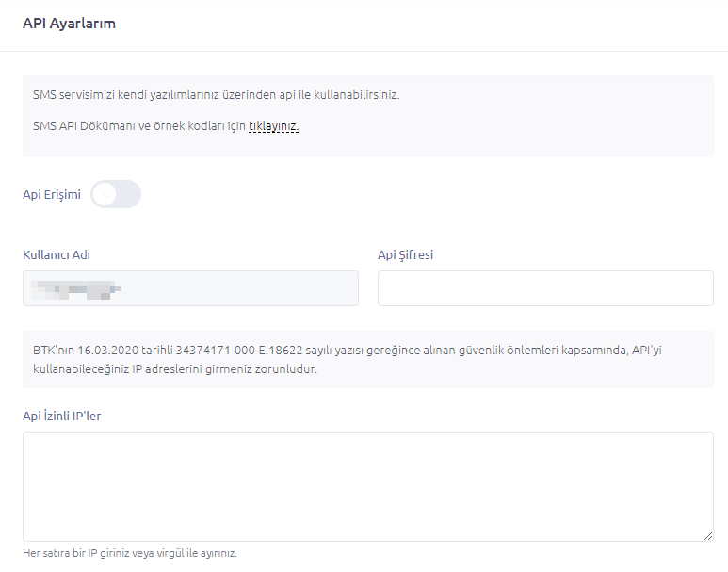The width and height of the screenshot is (728, 572).
Task: Click the 'Her satıra bir IP giriniz' hint
Action: pyautogui.click(x=130, y=553)
